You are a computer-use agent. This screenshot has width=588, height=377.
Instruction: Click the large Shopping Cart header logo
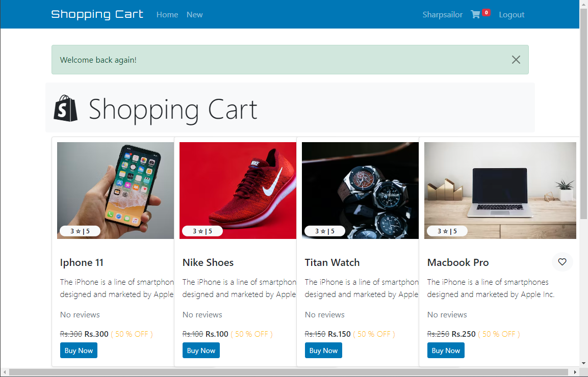tap(65, 107)
